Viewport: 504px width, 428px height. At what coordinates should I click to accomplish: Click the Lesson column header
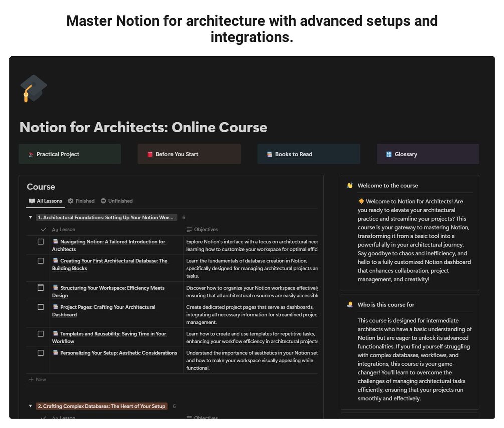64,230
